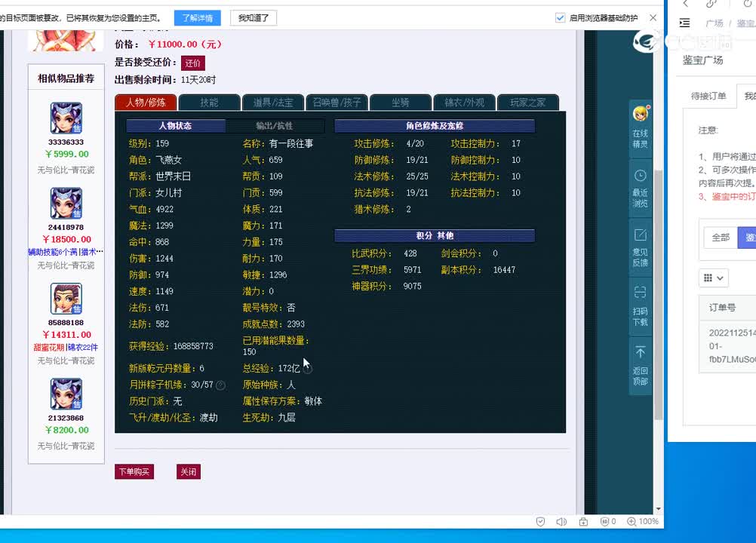
Task: Open the grid view dropdown in right window
Action: (x=713, y=278)
